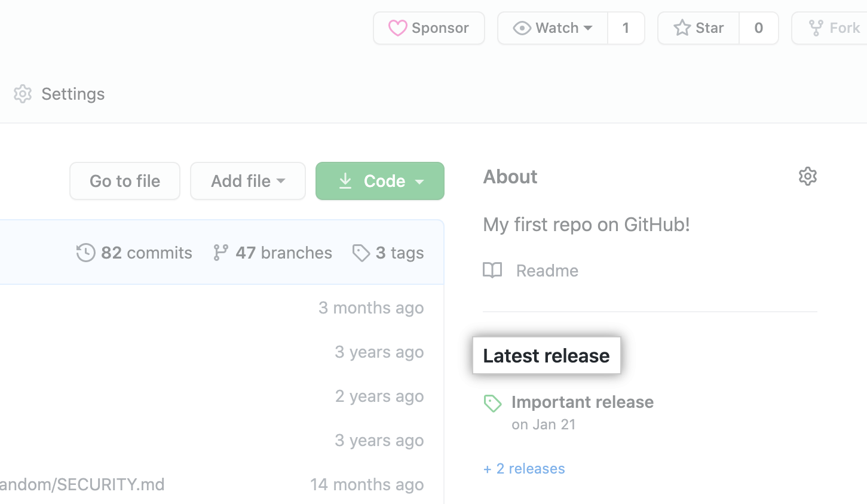Image resolution: width=867 pixels, height=504 pixels.
Task: Click the commit history clock icon
Action: tap(85, 253)
